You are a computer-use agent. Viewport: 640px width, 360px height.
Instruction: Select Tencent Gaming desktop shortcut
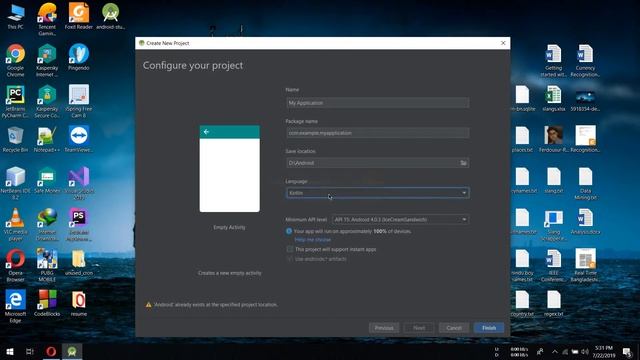pos(47,19)
